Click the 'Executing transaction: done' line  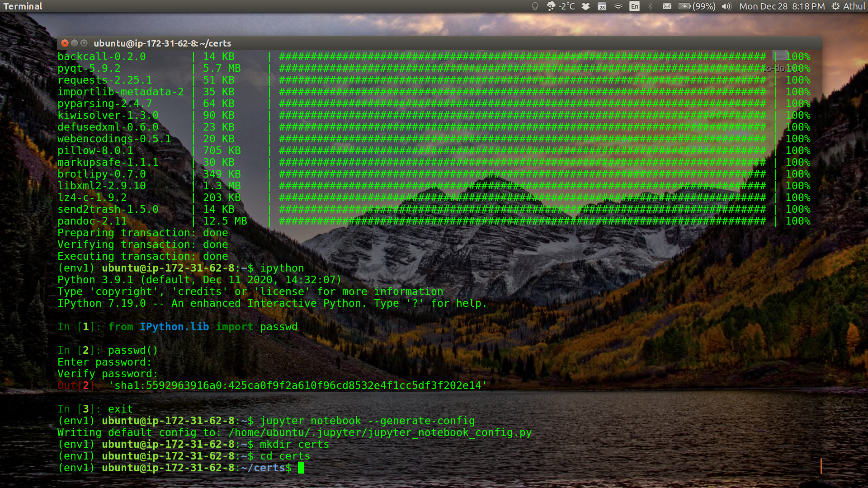(x=143, y=256)
